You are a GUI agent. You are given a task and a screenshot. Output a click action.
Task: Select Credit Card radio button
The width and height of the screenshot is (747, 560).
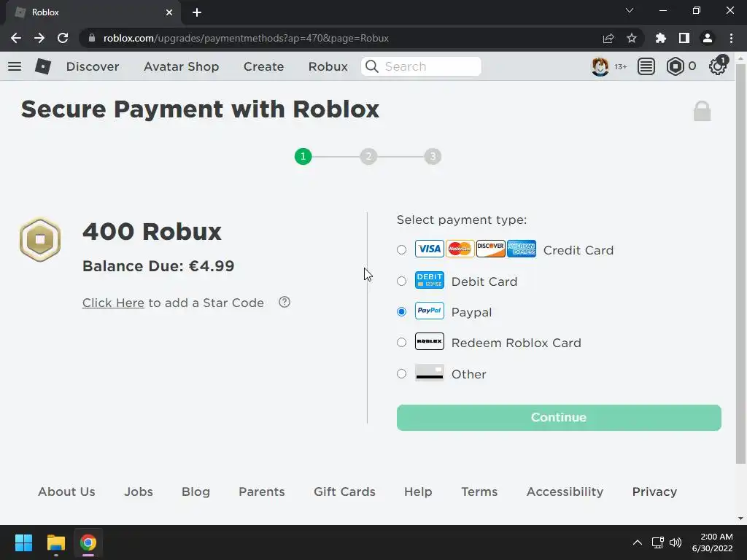pos(402,249)
